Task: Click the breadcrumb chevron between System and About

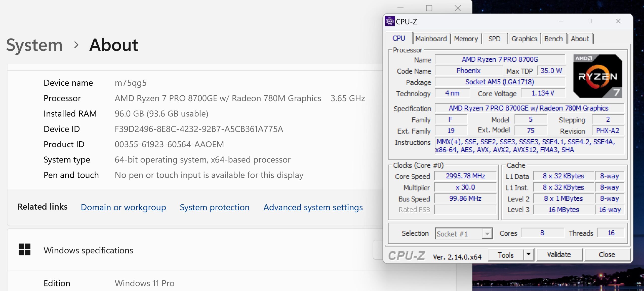Action: click(x=76, y=45)
